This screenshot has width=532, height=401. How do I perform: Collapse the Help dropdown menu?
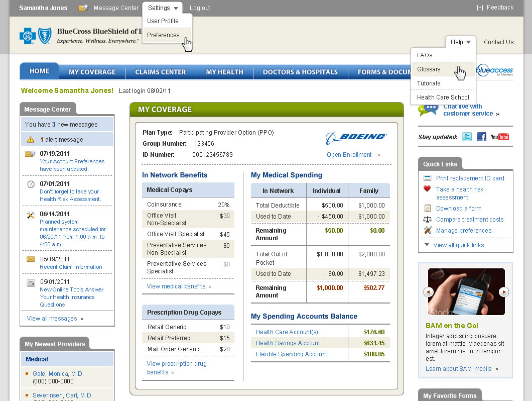(x=460, y=42)
